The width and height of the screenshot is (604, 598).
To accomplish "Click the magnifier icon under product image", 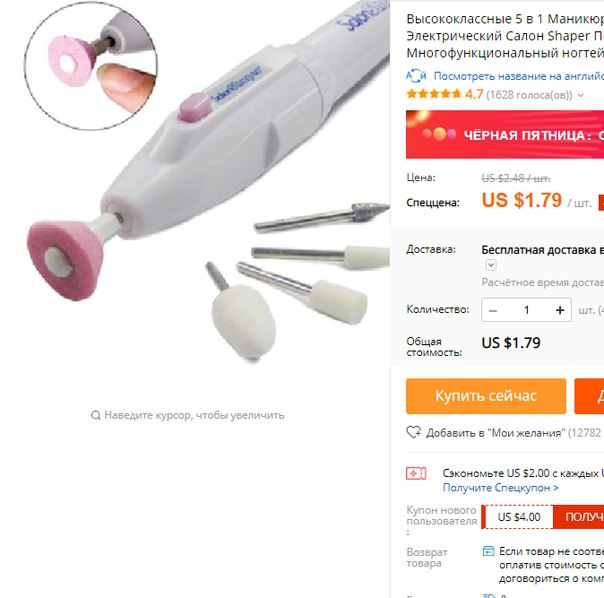I will click(x=96, y=415).
